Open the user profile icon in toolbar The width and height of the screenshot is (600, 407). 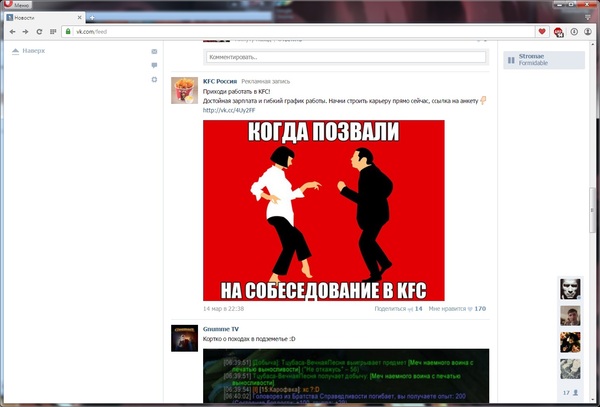588,32
